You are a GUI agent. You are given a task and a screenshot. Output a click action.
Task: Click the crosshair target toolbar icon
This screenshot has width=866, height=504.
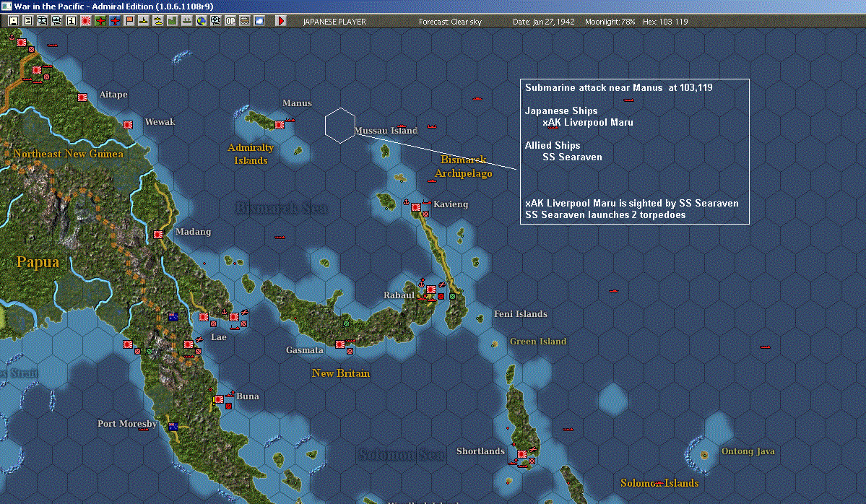pyautogui.click(x=215, y=21)
